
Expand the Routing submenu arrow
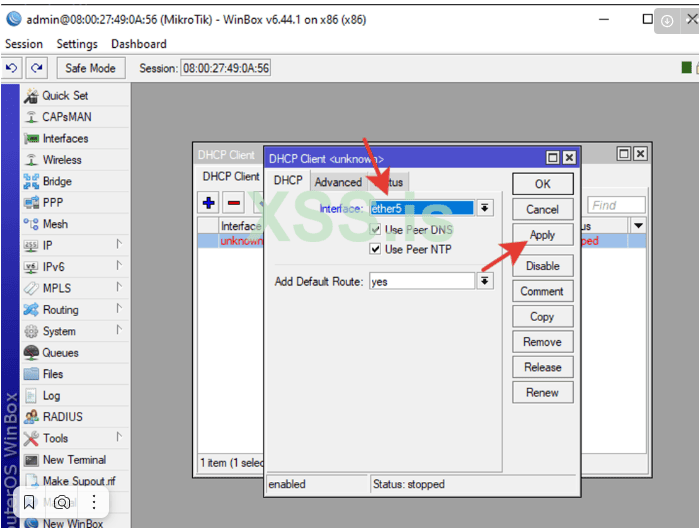pos(119,309)
